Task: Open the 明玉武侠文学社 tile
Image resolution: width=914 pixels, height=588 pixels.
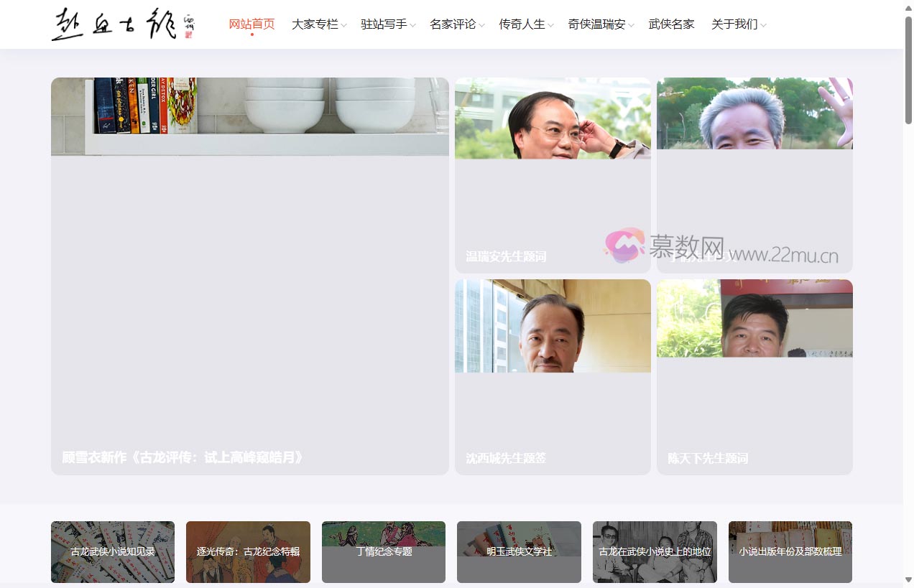Action: pyautogui.click(x=519, y=552)
